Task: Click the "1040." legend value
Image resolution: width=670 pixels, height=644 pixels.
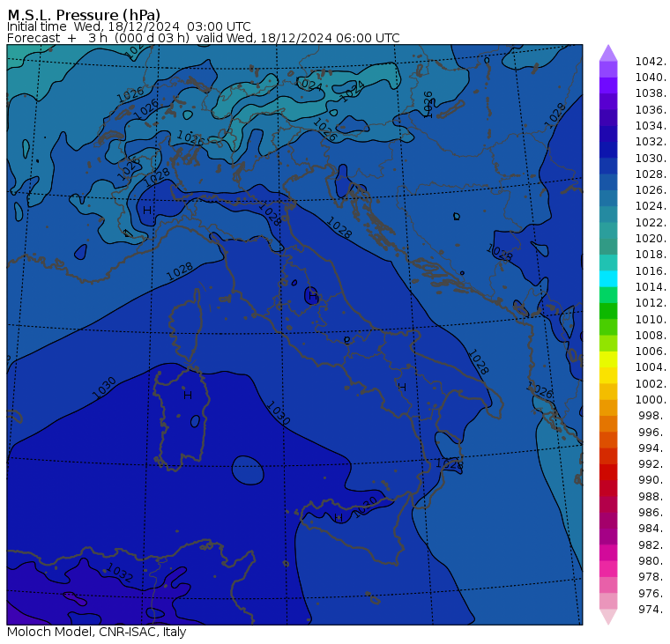Action: click(651, 78)
